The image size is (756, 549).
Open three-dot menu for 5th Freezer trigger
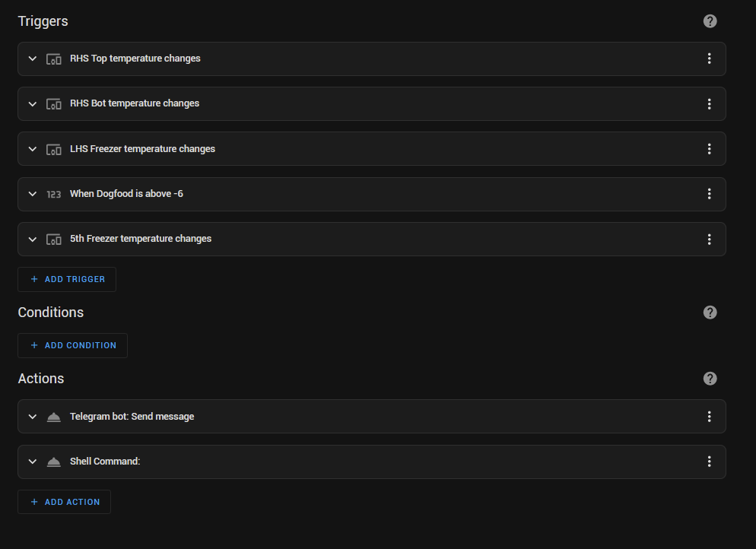(709, 240)
